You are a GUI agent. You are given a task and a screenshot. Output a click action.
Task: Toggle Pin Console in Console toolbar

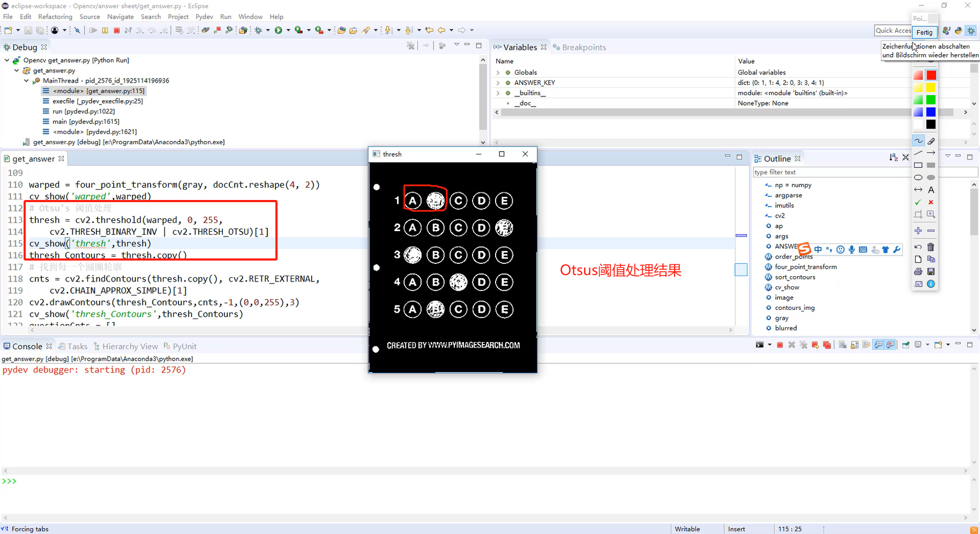click(x=906, y=345)
